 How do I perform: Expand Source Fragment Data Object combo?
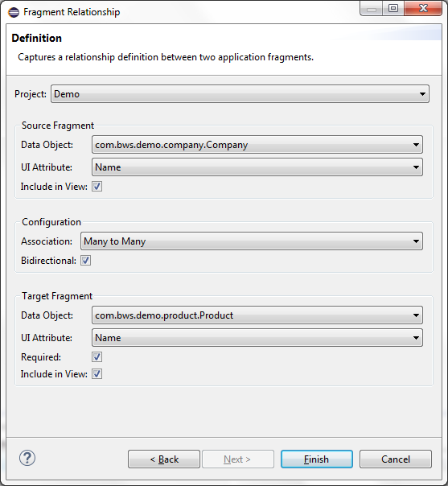click(257, 145)
